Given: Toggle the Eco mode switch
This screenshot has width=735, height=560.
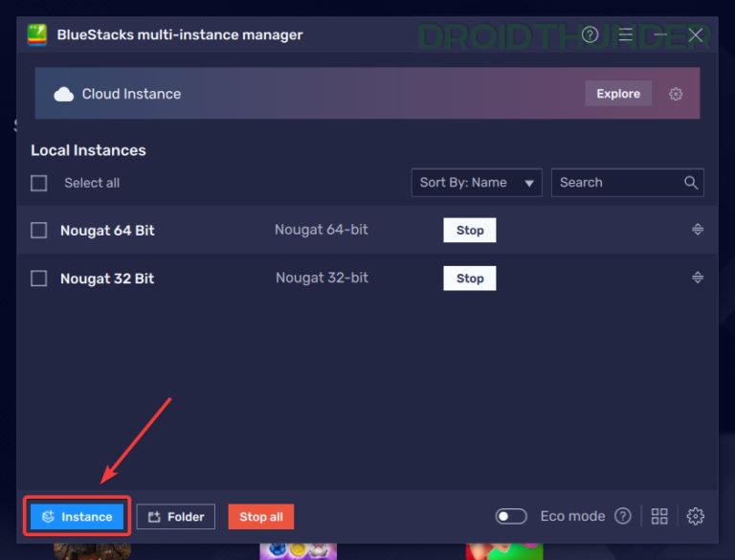Looking at the screenshot, I should pos(511,517).
